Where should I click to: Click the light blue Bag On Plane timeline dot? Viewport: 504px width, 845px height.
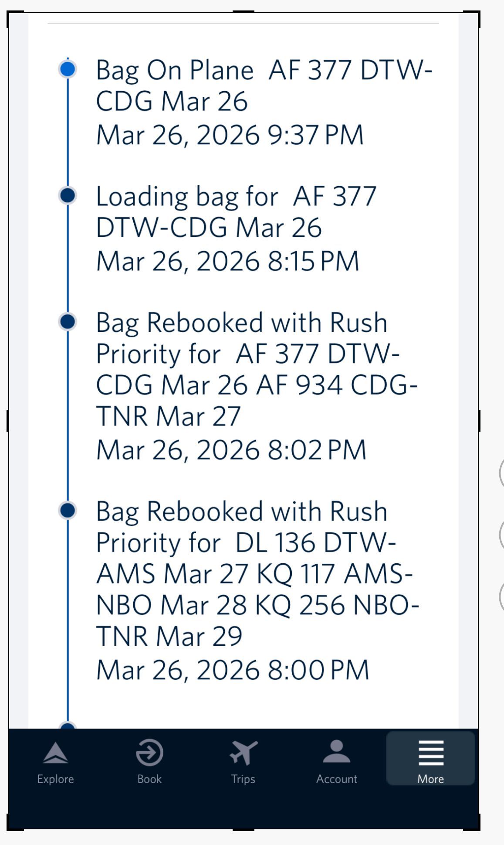coord(68,69)
